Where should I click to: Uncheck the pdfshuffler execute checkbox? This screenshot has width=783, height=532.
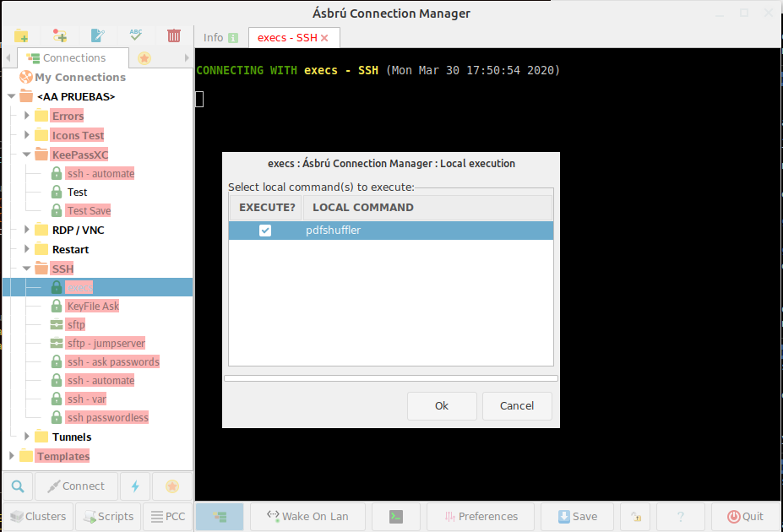coord(265,230)
